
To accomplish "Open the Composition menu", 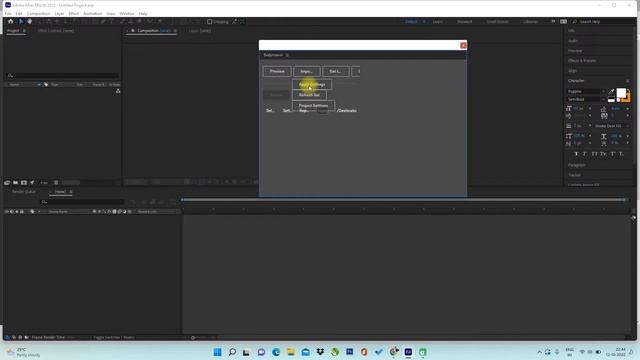I will (x=38, y=13).
